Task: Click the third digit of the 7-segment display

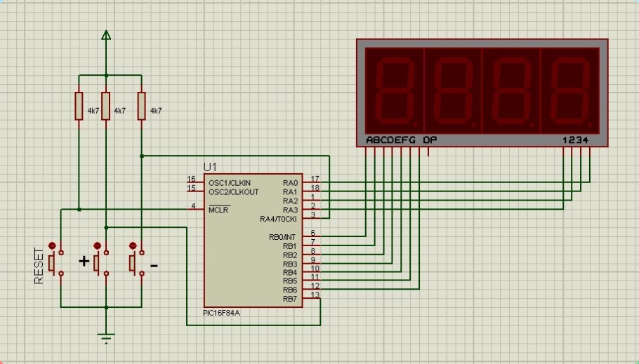Action: click(511, 90)
